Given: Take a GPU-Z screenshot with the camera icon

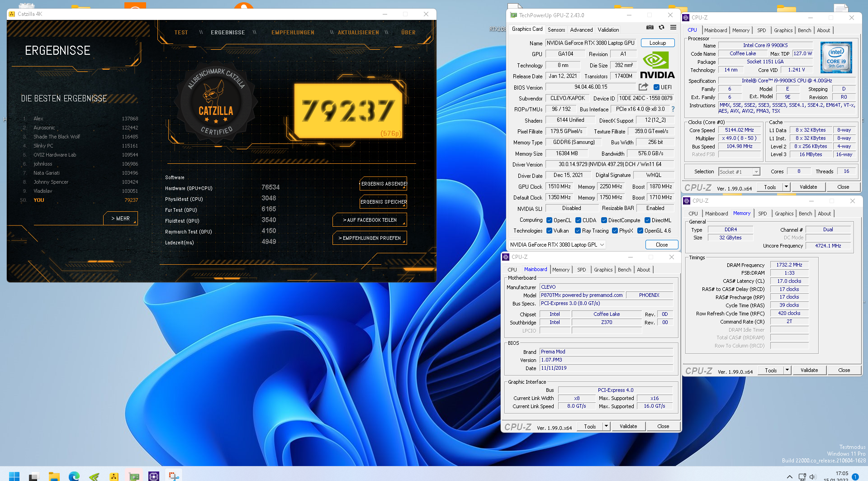Looking at the screenshot, I should 650,27.
